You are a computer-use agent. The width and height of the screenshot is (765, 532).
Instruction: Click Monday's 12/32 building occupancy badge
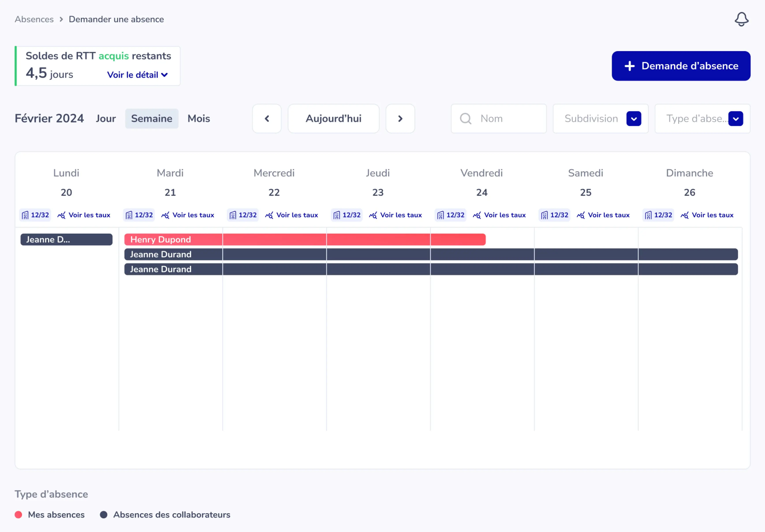(x=35, y=215)
